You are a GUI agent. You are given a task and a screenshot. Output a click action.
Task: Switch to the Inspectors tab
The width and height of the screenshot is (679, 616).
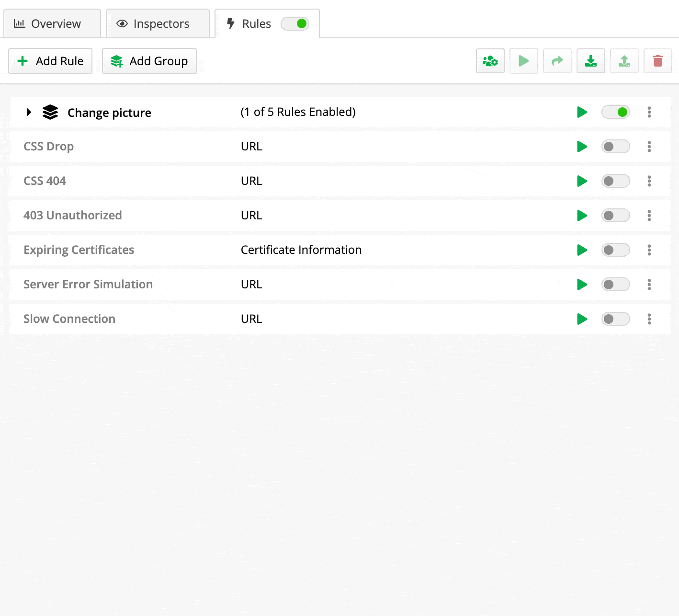158,23
